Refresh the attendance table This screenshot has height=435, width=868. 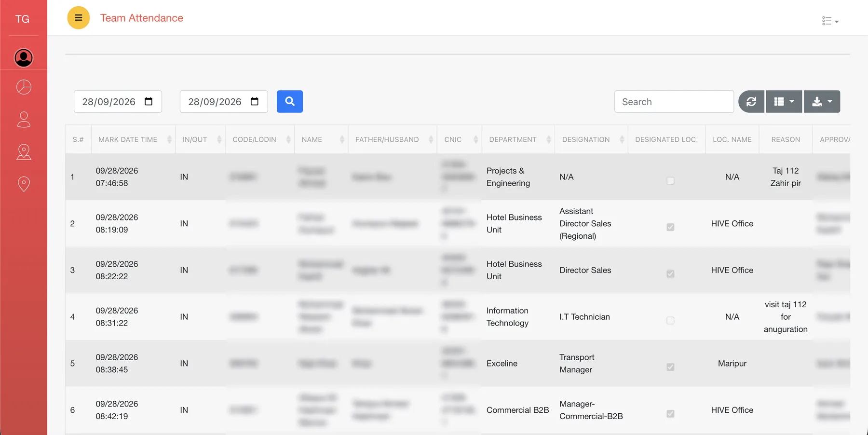pyautogui.click(x=751, y=101)
